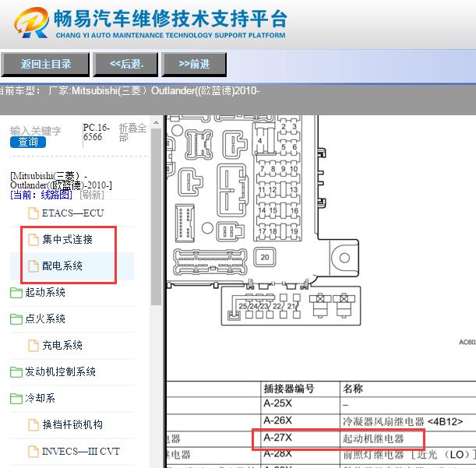Viewport: 476px width, 468px height.
Task: Click the 当前车型 Mitsubishi Outlander header text
Action: point(129,91)
